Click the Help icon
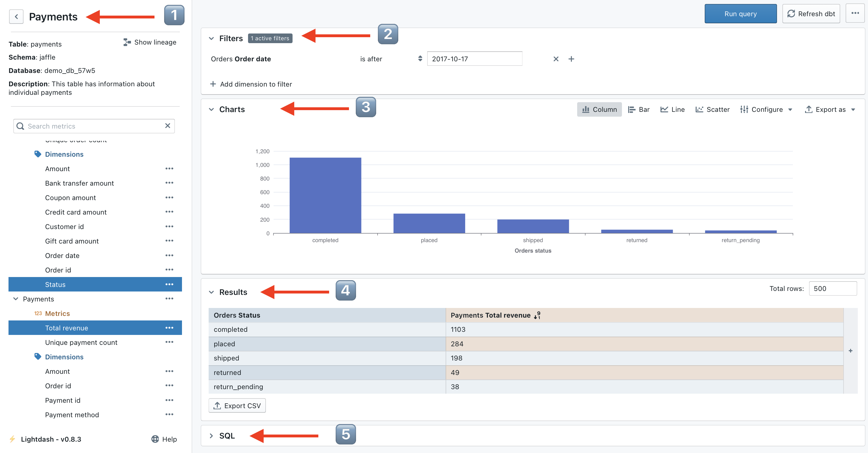The width and height of the screenshot is (868, 453). point(155,439)
